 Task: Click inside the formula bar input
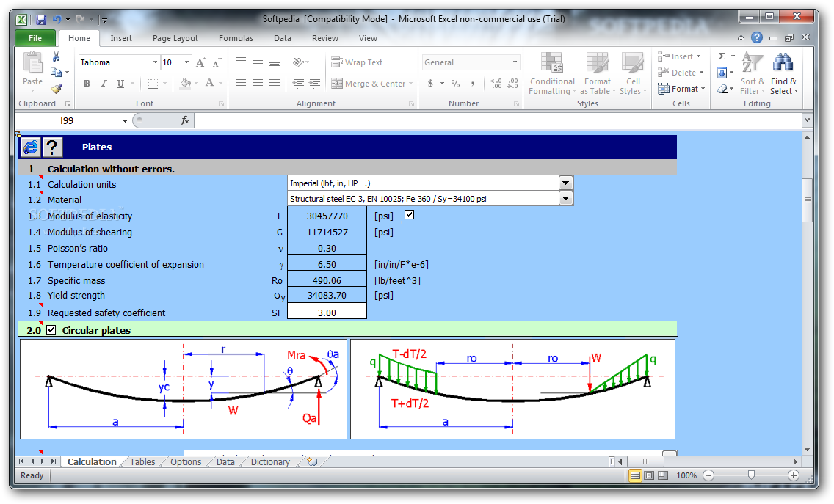498,121
